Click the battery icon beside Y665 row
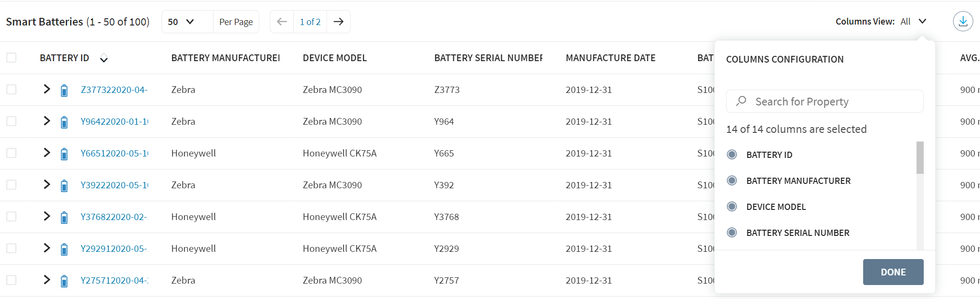Screen dimensions: 980x299 click(64, 153)
